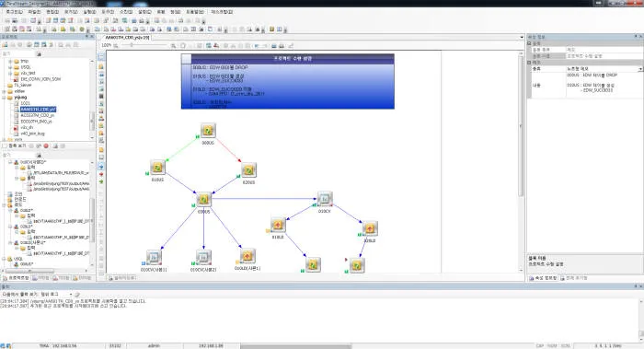Click the blue memo box header on canvas
644x349 pixels.
click(x=293, y=59)
